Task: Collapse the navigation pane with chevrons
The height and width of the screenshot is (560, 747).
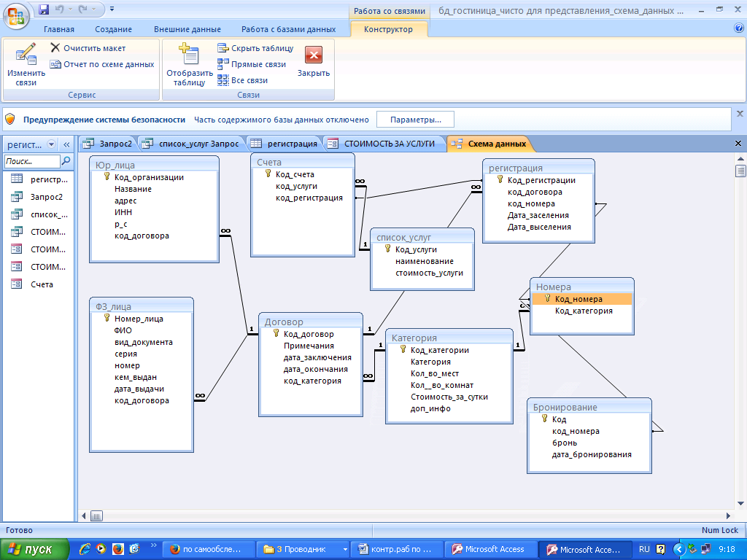Action: point(66,144)
